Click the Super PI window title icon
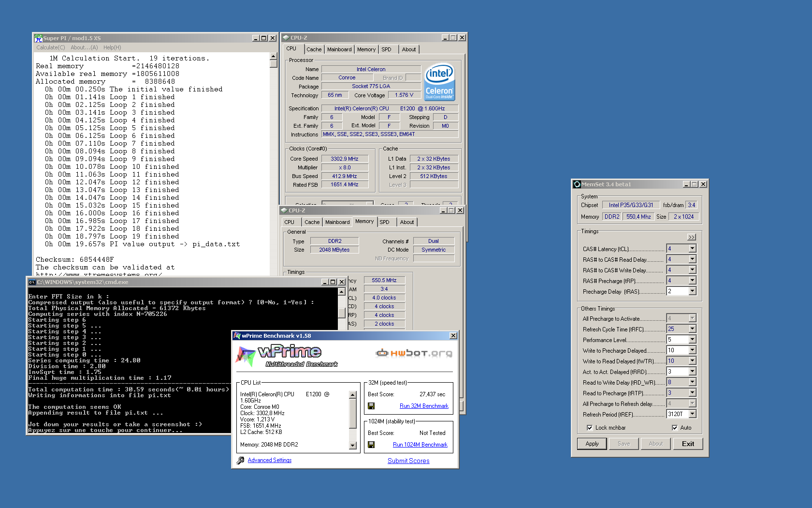Screen dimensions: 812x508 pyautogui.click(x=38, y=38)
